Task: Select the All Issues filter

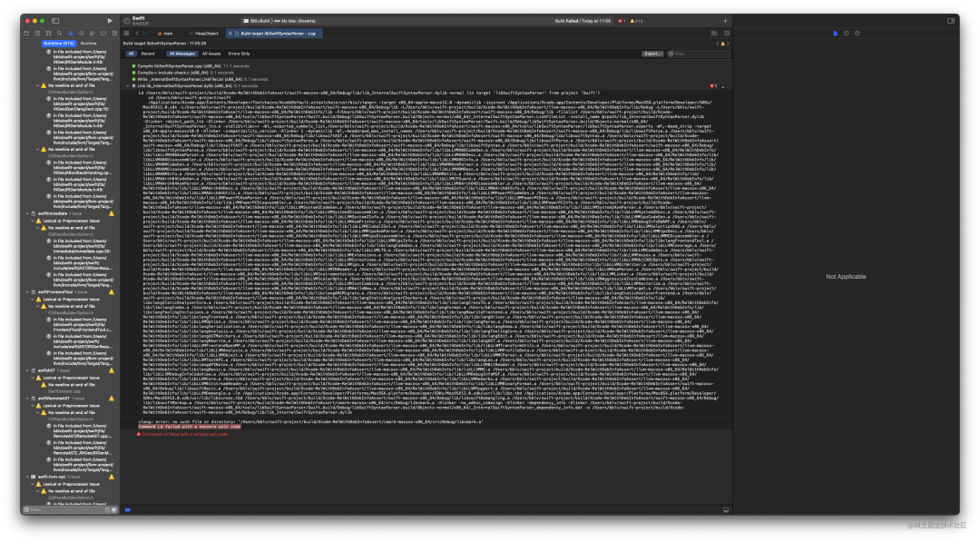Action: [x=211, y=54]
